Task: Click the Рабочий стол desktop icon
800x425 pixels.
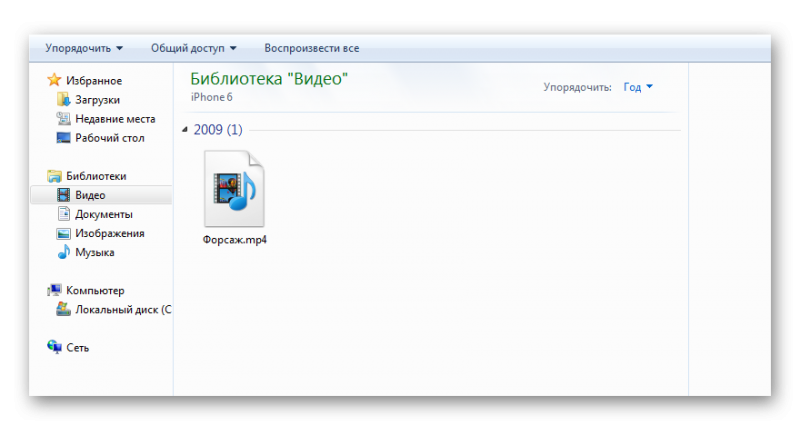Action: tap(64, 138)
